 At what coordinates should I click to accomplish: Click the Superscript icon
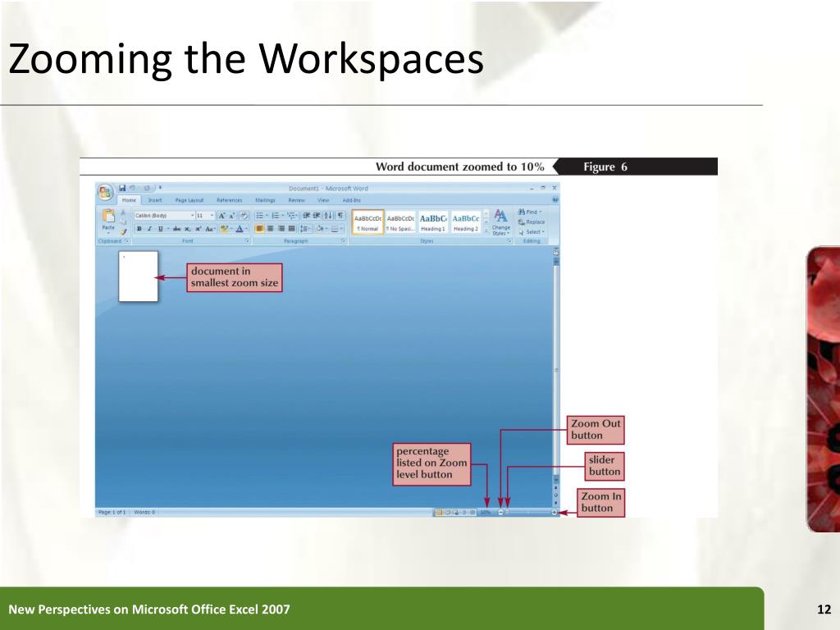(199, 229)
